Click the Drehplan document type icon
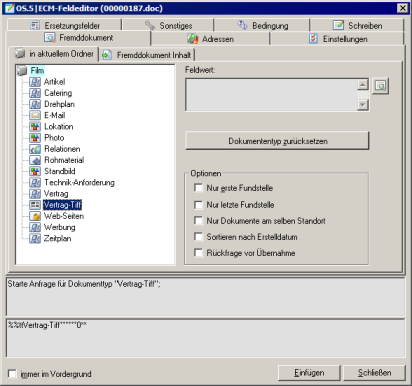This screenshot has width=412, height=386. click(x=35, y=104)
